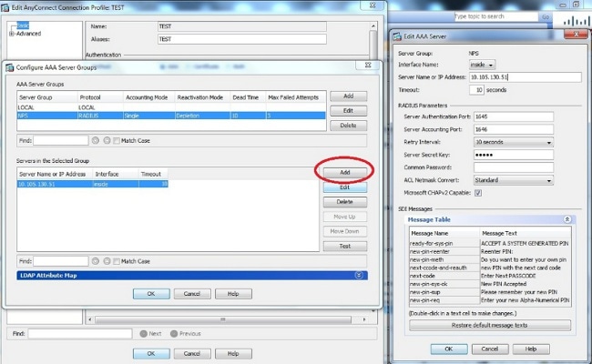The width and height of the screenshot is (592, 364).
Task: Toggle Match Case under selected group servers
Action: 117,261
